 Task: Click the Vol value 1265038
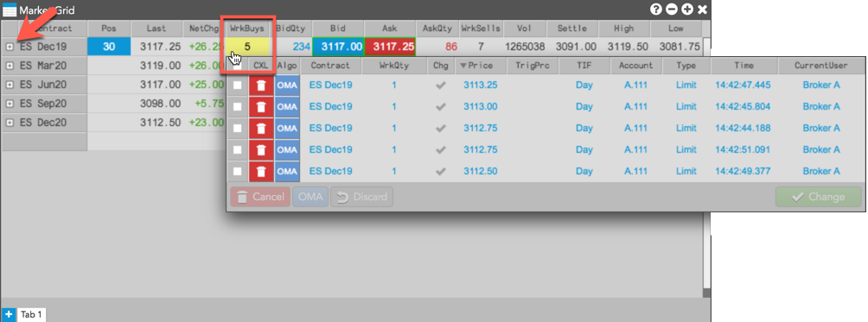[x=524, y=47]
